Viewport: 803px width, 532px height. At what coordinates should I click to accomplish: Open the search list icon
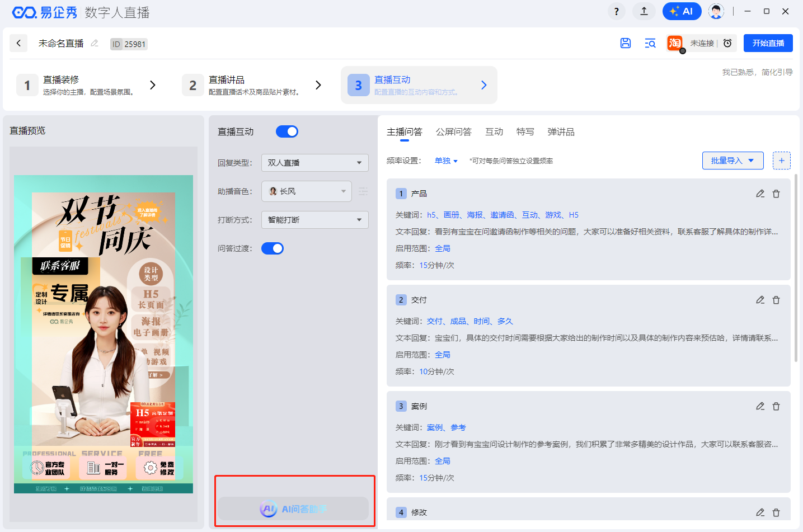click(650, 43)
